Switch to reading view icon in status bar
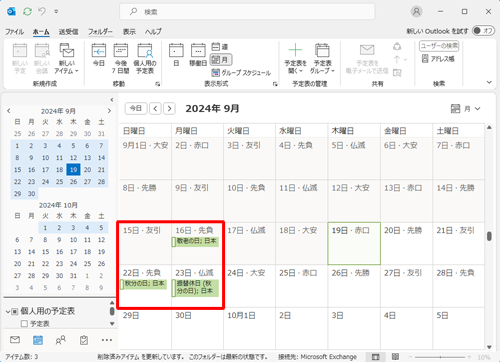The image size is (500, 362). pos(395,357)
